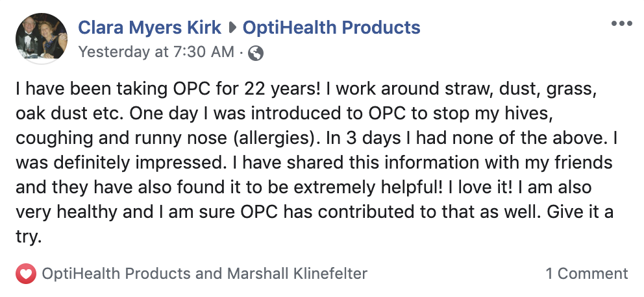Click the sentence 'I love it!' in the post
Image resolution: width=644 pixels, height=297 pixels.
coord(480,187)
